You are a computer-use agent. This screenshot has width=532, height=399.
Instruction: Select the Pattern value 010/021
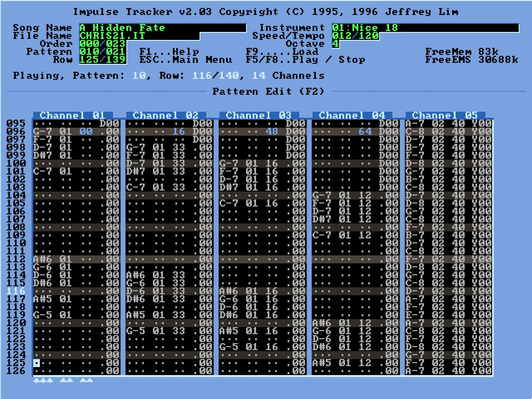(x=102, y=52)
